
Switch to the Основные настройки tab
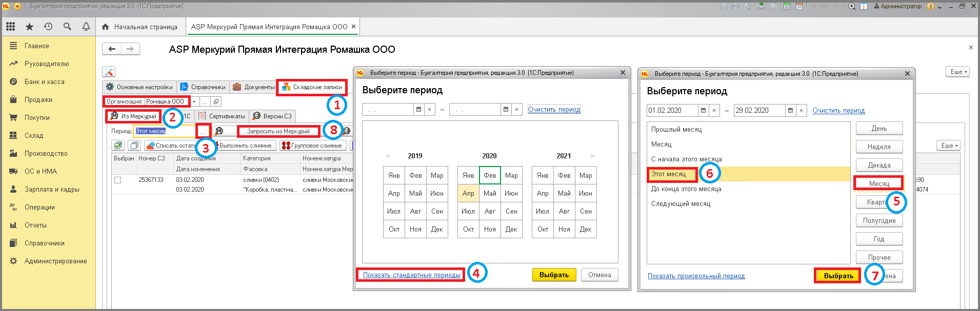[x=139, y=87]
